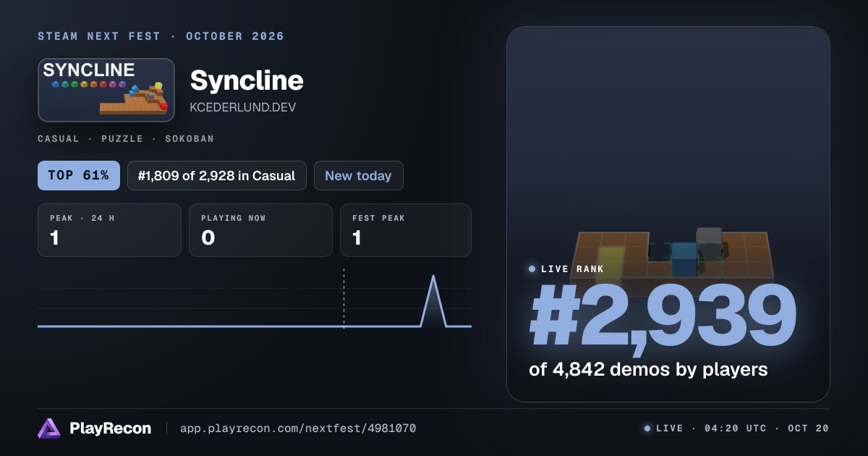868x456 pixels.
Task: Open the Syncline game capsule thumbnail
Action: pos(106,90)
